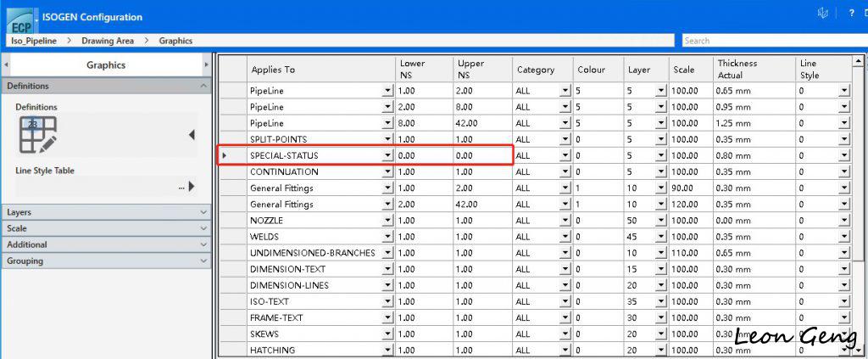Viewport: 868px width, 359px height.
Task: Click the Line Style column header
Action: click(824, 70)
